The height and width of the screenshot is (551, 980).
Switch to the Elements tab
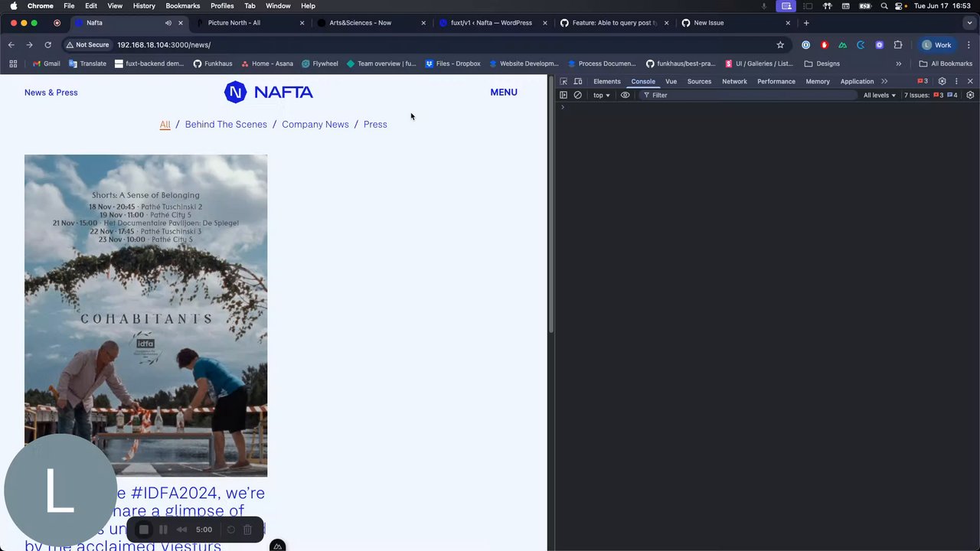coord(607,81)
